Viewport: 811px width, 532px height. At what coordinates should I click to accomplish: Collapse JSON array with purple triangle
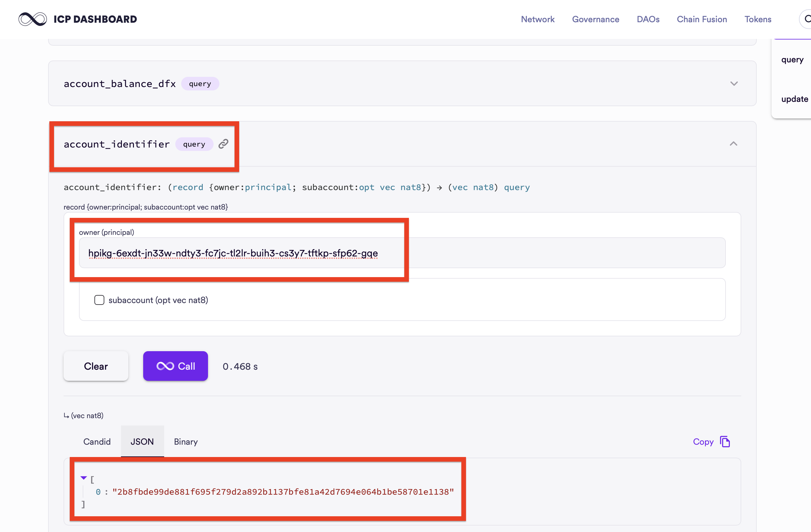click(84, 478)
